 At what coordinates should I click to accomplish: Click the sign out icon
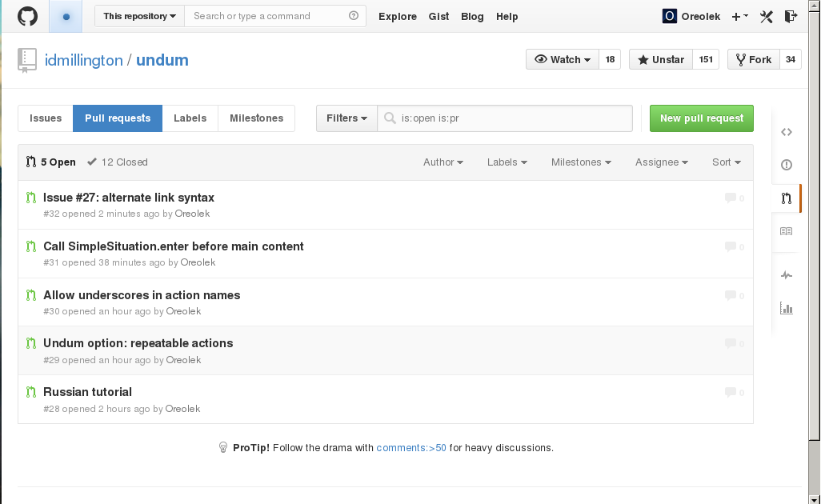[x=791, y=16]
